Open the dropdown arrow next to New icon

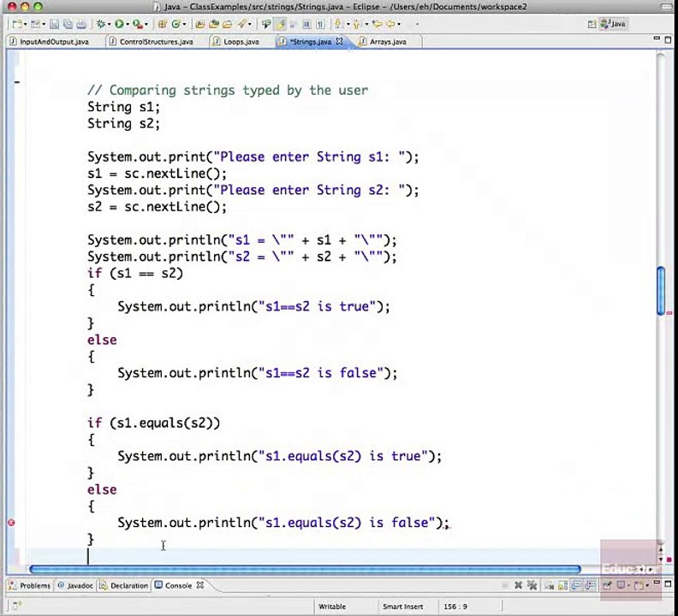pyautogui.click(x=25, y=24)
